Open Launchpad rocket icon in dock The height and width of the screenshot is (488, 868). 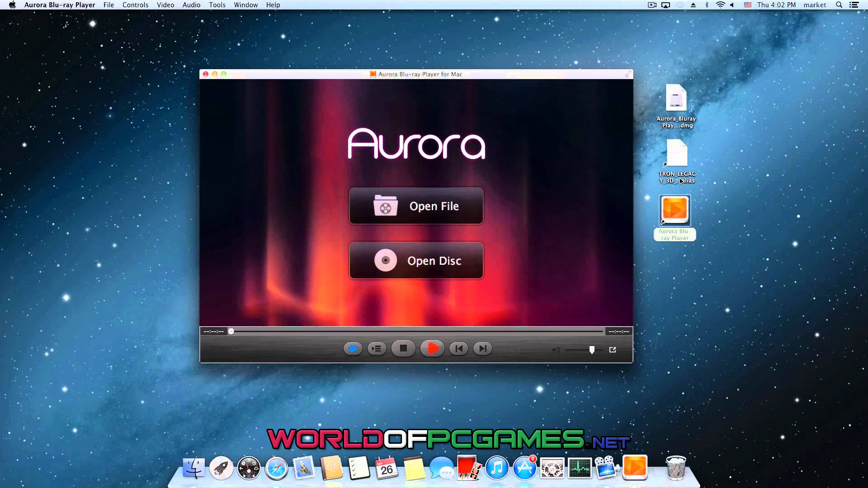point(221,468)
